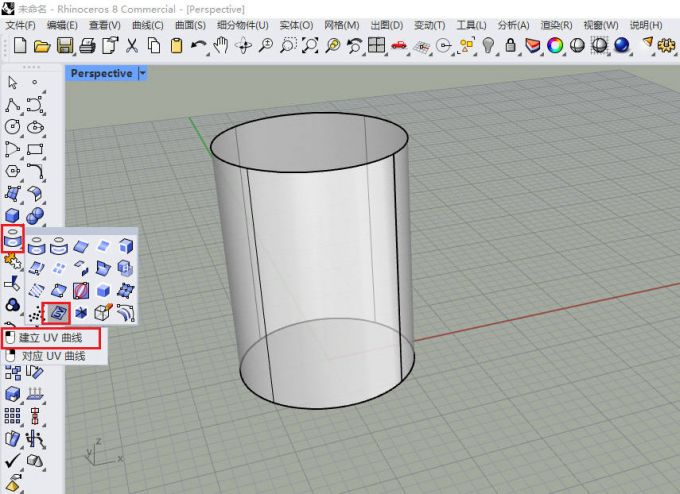Click the Shaded viewport sphere icon
680x494 pixels.
pos(577,46)
